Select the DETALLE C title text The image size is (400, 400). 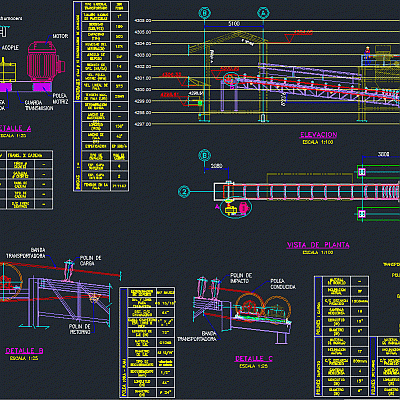coord(254,359)
